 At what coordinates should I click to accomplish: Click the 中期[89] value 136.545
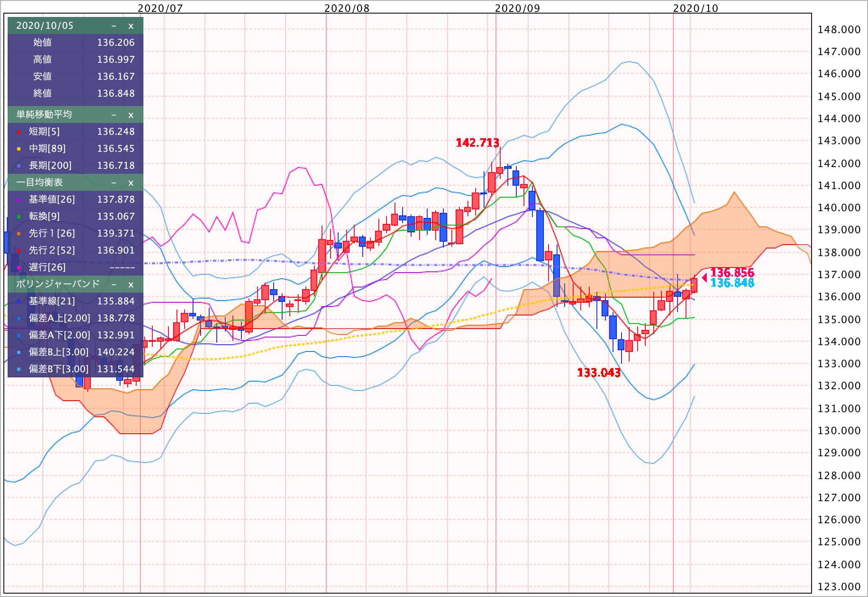tap(116, 149)
